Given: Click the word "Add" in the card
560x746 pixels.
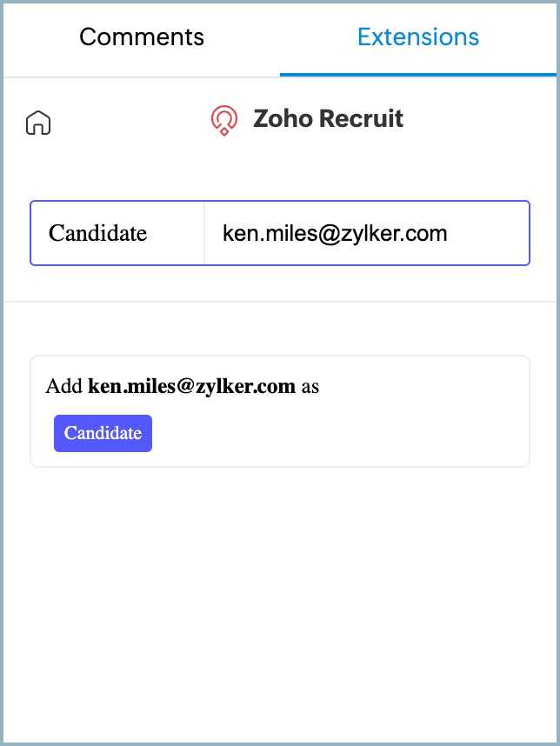Looking at the screenshot, I should 64,386.
